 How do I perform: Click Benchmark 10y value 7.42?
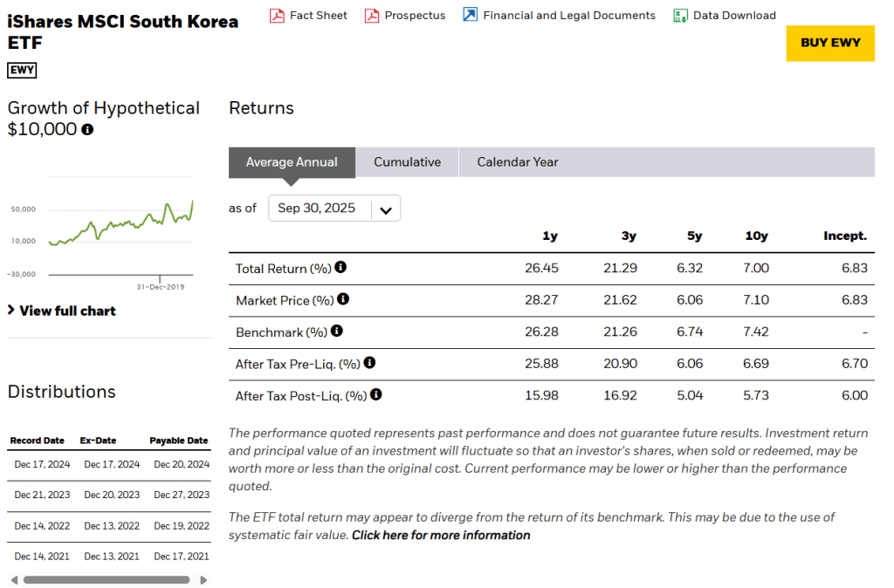coord(756,332)
